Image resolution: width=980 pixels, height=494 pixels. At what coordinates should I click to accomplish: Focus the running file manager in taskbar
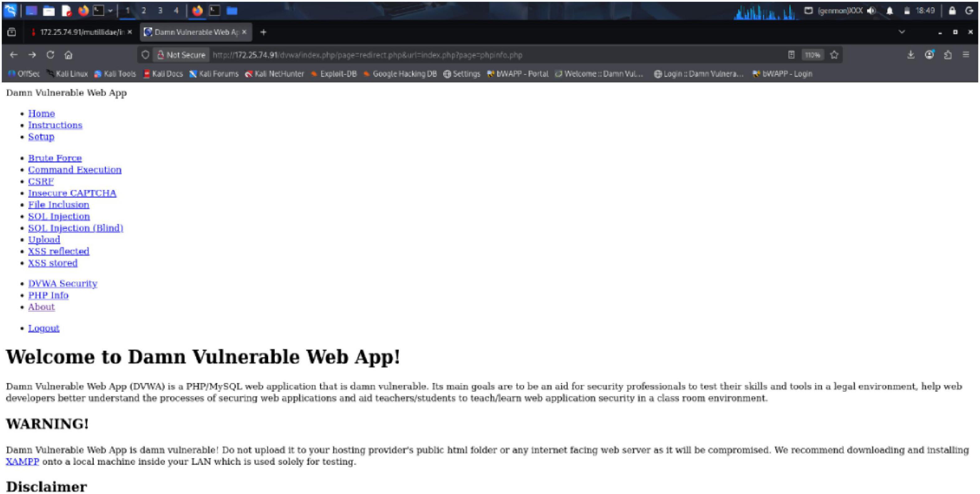[232, 11]
